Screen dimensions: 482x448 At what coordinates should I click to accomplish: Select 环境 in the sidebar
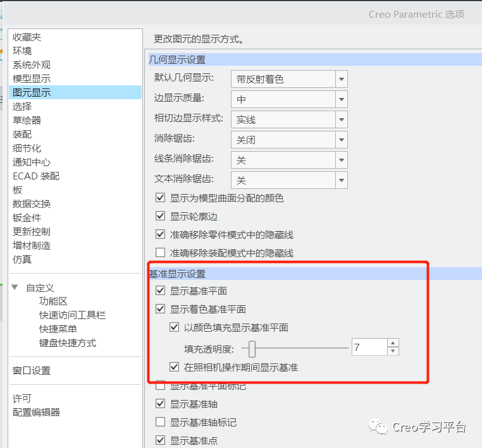click(x=22, y=51)
